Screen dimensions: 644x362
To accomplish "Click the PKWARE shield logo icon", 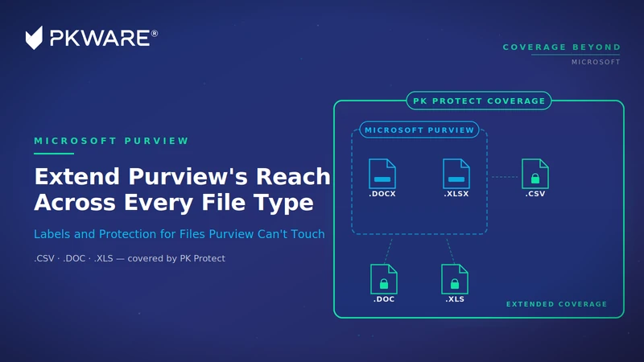I will coord(34,38).
